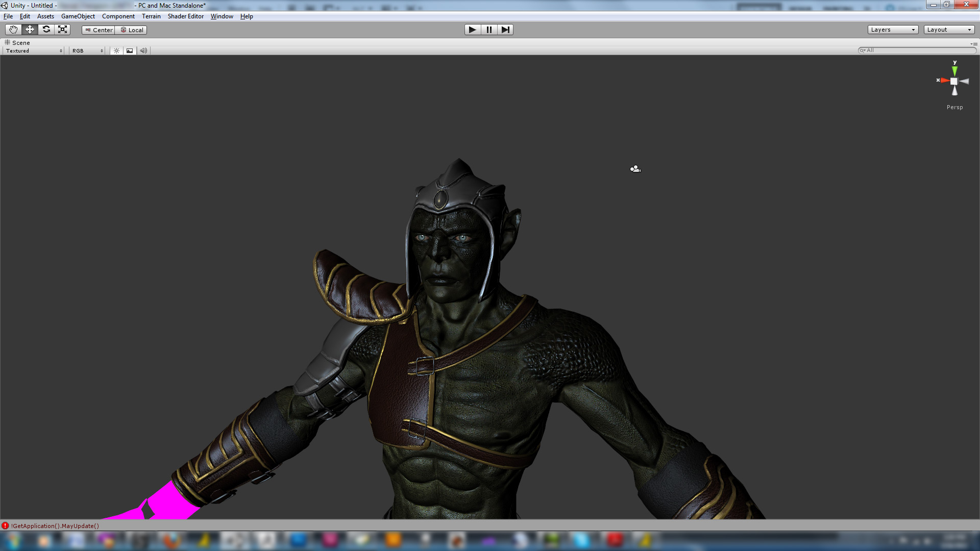Image resolution: width=980 pixels, height=551 pixels.
Task: Click the red X axis gizmo cone
Action: pyautogui.click(x=945, y=80)
